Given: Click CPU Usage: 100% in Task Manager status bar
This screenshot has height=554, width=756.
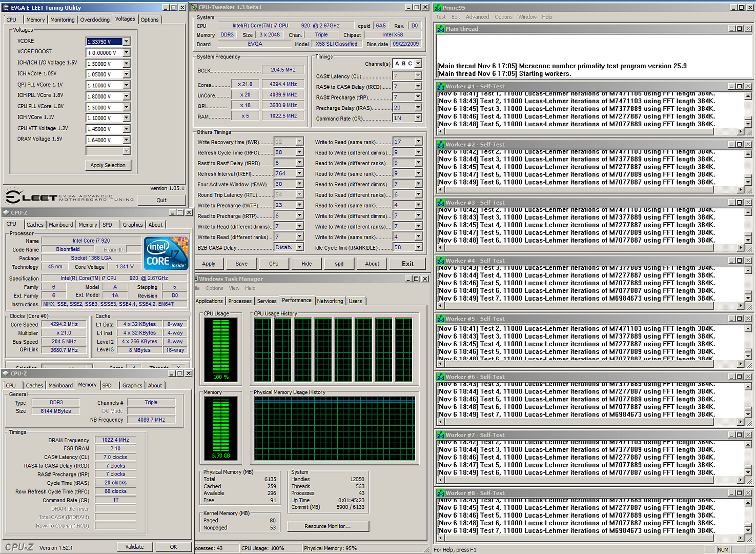Looking at the screenshot, I should coord(262,548).
